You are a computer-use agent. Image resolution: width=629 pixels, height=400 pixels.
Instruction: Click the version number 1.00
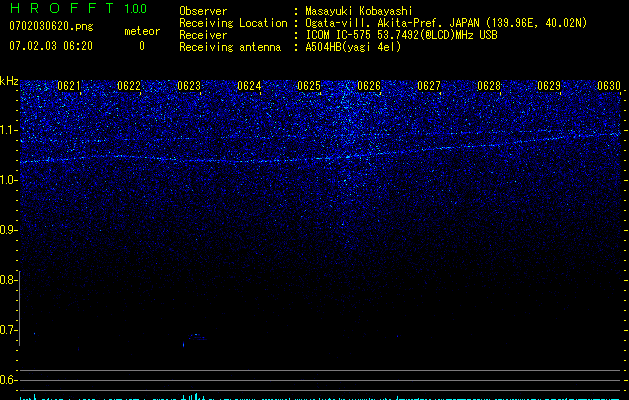(135, 8)
